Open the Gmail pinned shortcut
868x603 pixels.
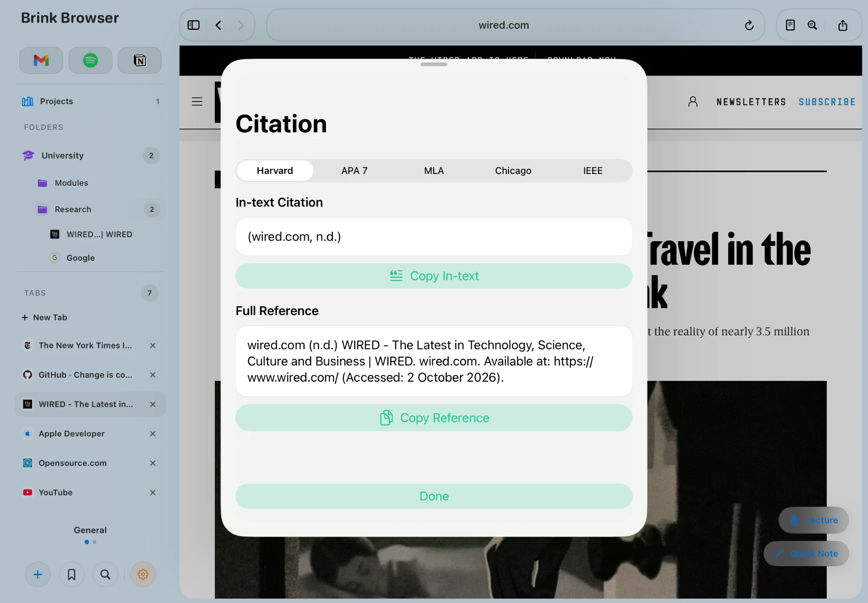(41, 60)
